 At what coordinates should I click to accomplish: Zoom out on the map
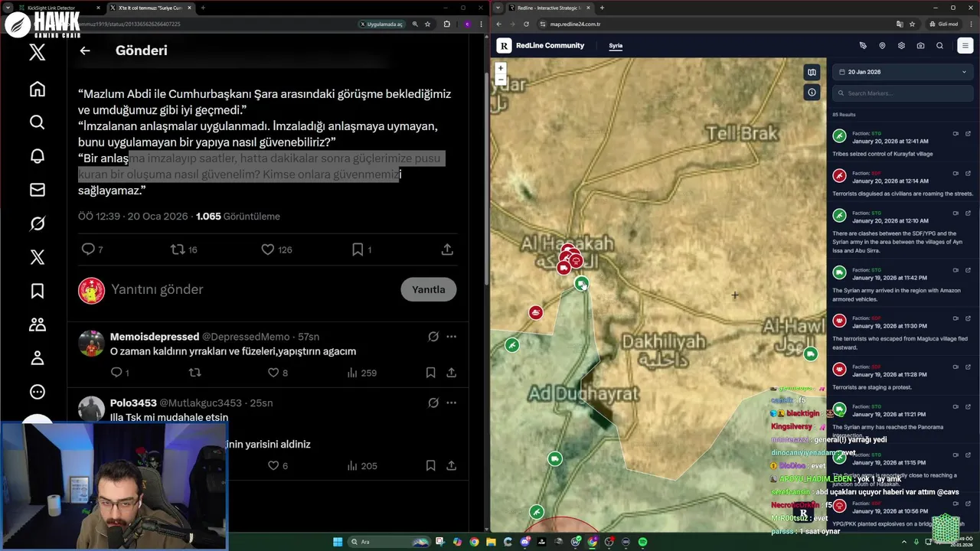(x=501, y=79)
